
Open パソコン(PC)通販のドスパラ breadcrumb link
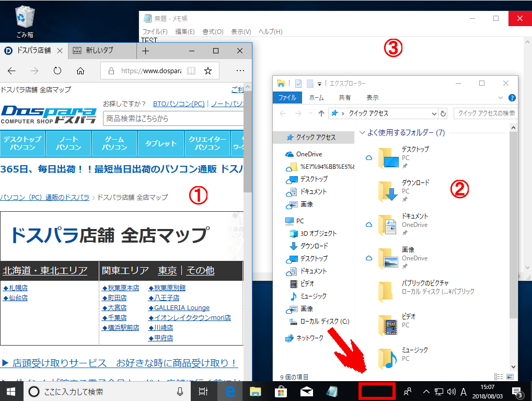click(x=45, y=197)
